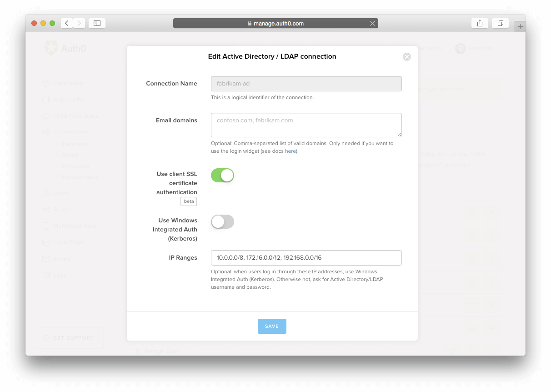Image resolution: width=551 pixels, height=392 pixels.
Task: Click the Auth0 logo
Action: click(x=65, y=48)
